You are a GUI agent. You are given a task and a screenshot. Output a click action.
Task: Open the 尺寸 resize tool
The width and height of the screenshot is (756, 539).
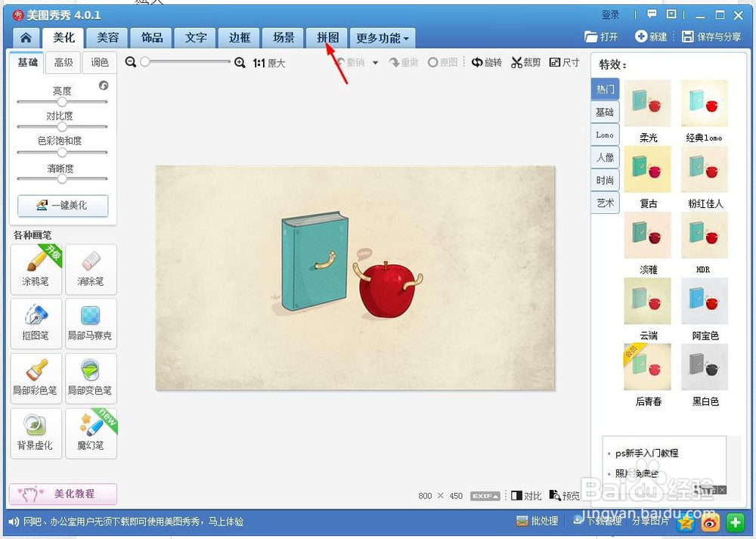[x=565, y=62]
